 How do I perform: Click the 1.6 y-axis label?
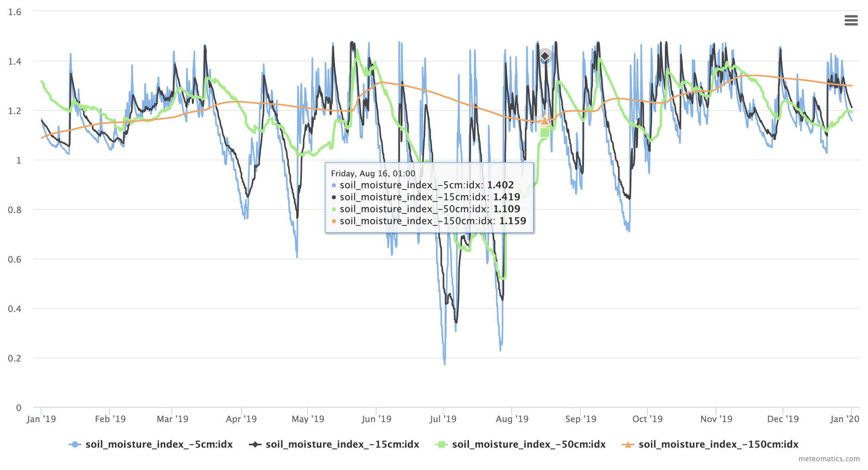tap(15, 12)
